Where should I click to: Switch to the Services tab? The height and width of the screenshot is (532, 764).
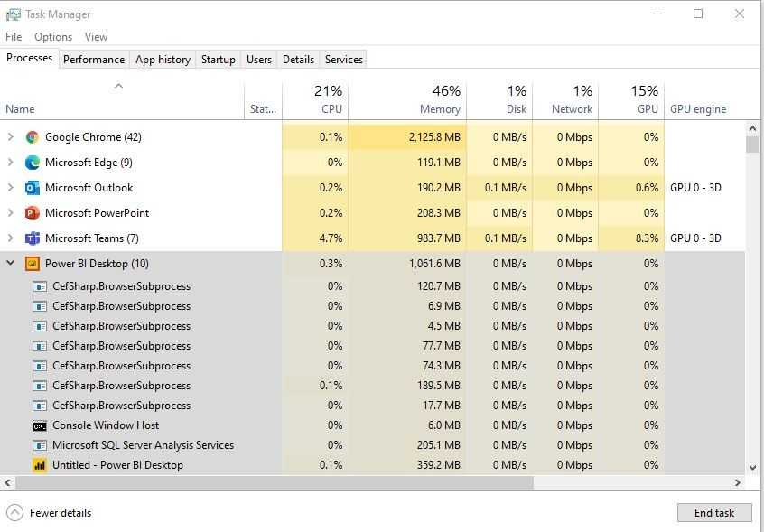point(343,60)
